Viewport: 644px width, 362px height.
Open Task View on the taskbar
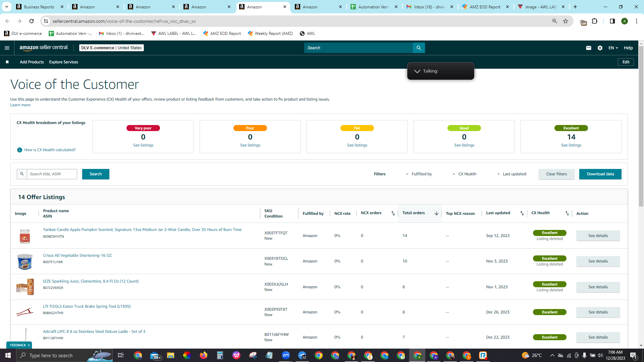click(x=121, y=355)
